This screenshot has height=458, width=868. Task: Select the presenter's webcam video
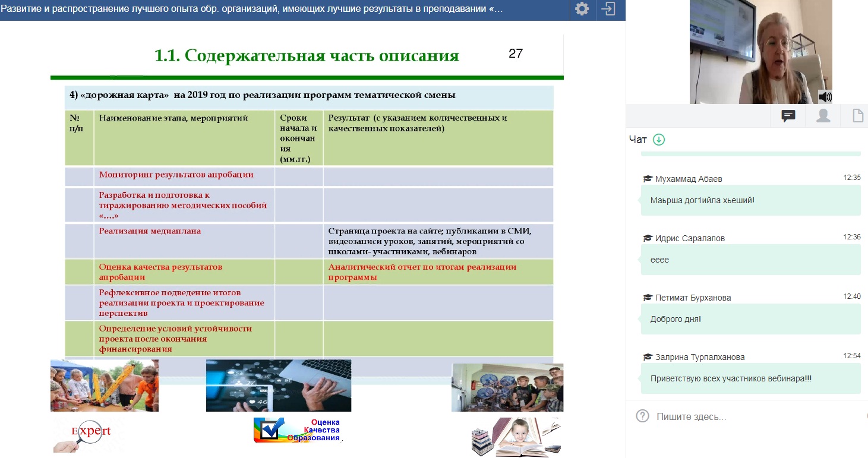point(760,52)
